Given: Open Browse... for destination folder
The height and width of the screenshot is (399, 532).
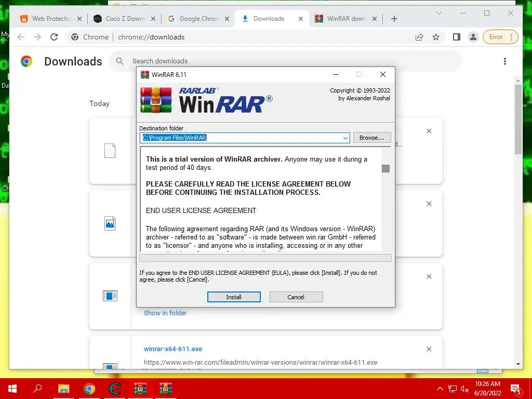Looking at the screenshot, I should pyautogui.click(x=372, y=138).
